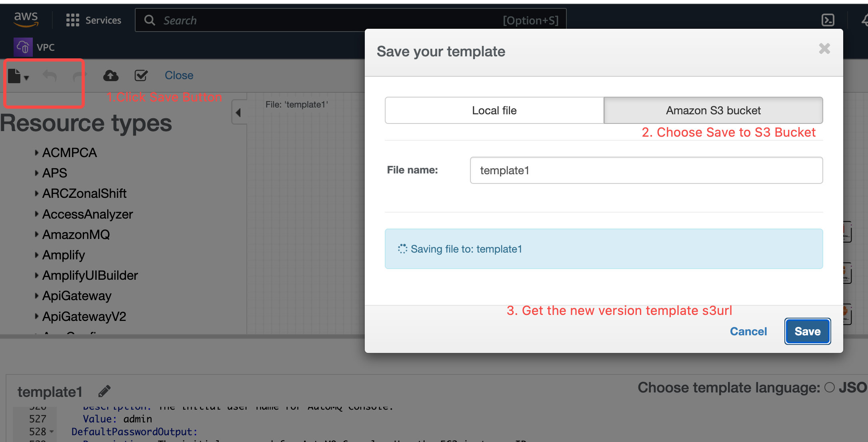Click the Save button
The width and height of the screenshot is (868, 442).
(x=808, y=331)
